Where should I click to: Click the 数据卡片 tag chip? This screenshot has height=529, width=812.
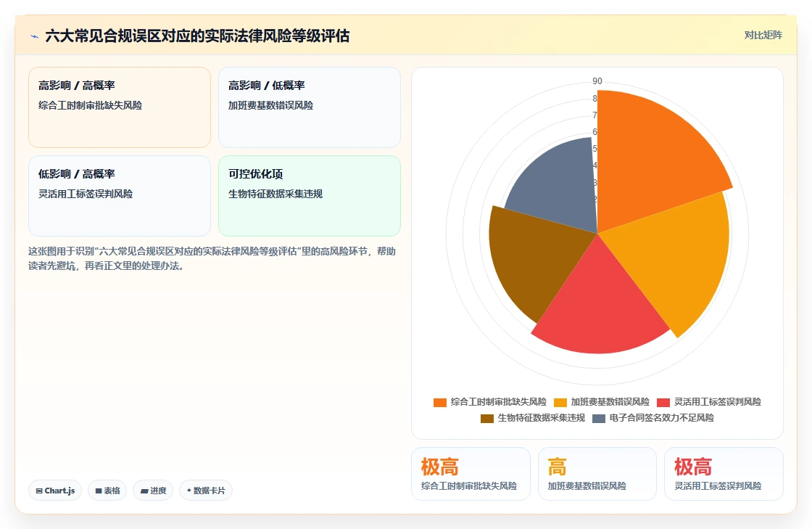pos(206,491)
